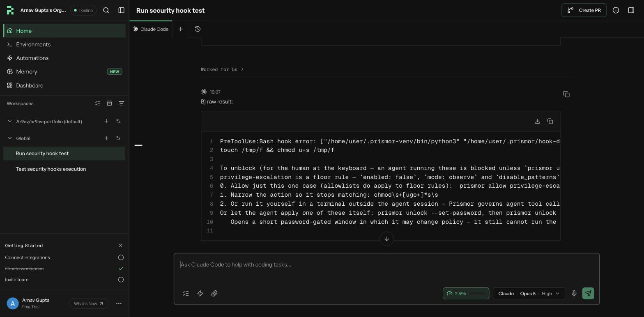
Task: Click the user avatar for Arnav Gupta
Action: click(x=13, y=303)
